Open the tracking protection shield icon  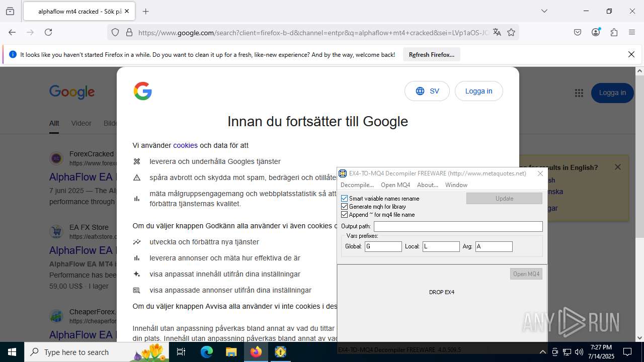tap(115, 33)
